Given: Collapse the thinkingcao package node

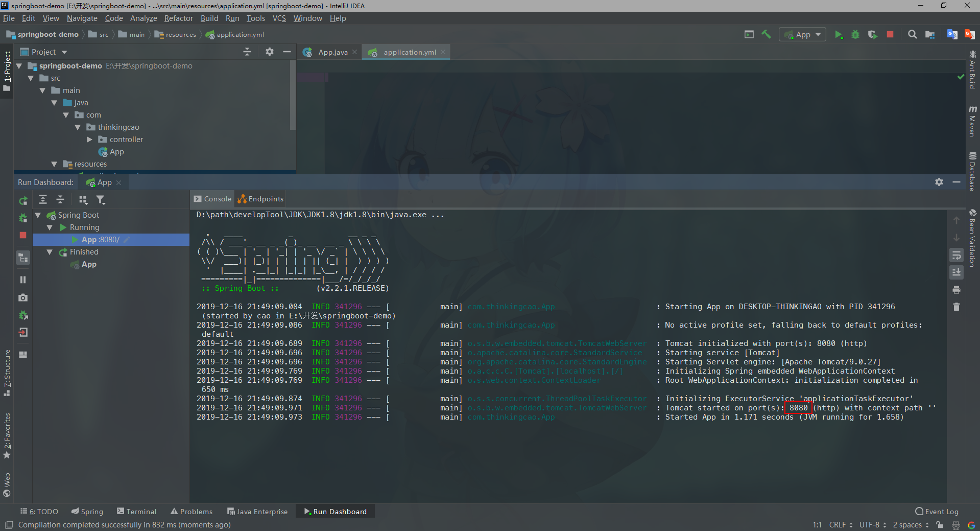Looking at the screenshot, I should click(x=78, y=127).
